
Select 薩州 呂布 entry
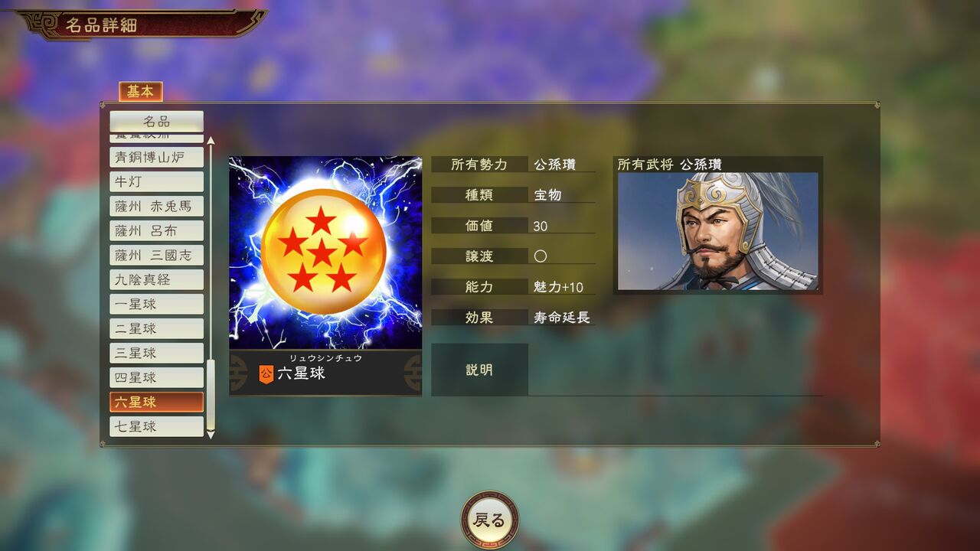(x=156, y=230)
